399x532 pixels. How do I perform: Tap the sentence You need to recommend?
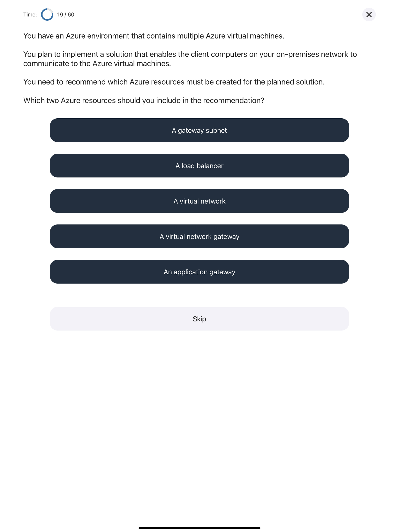click(x=174, y=82)
